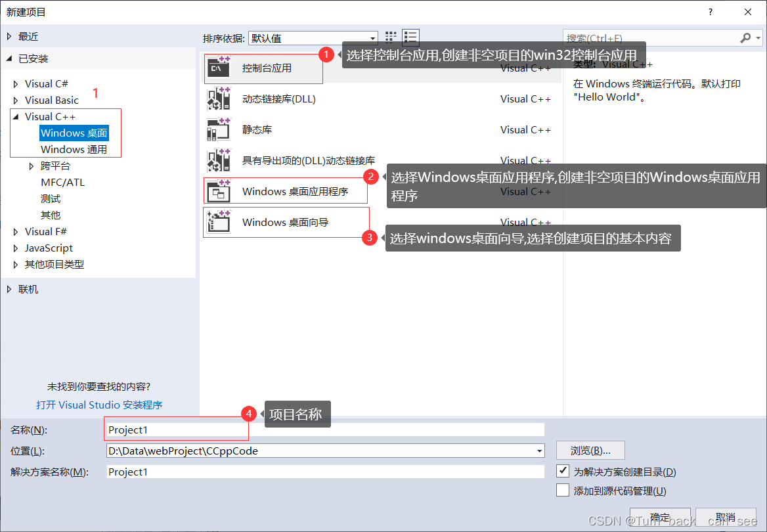Screen dimensions: 767x532
Task: Expand the Visual F# node
Action: (x=16, y=231)
